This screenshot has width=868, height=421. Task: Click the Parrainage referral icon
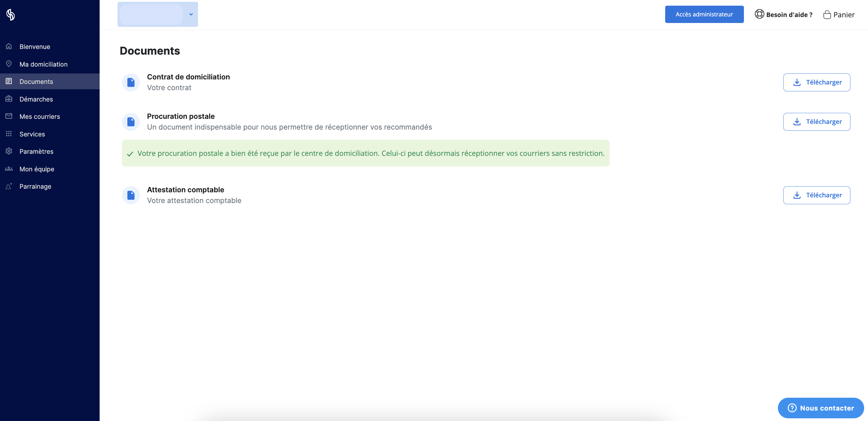[9, 186]
